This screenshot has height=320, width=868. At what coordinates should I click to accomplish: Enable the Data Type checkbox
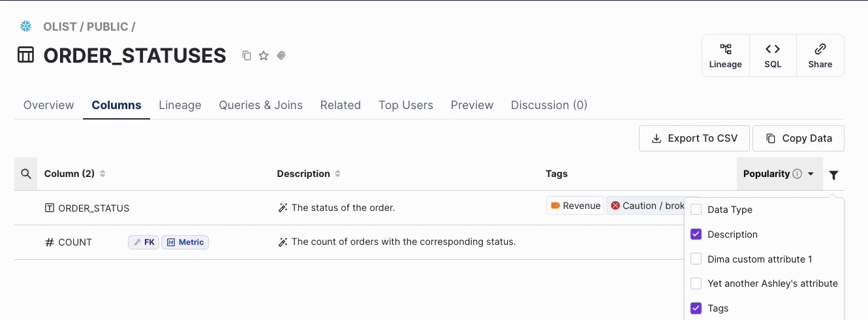[696, 210]
